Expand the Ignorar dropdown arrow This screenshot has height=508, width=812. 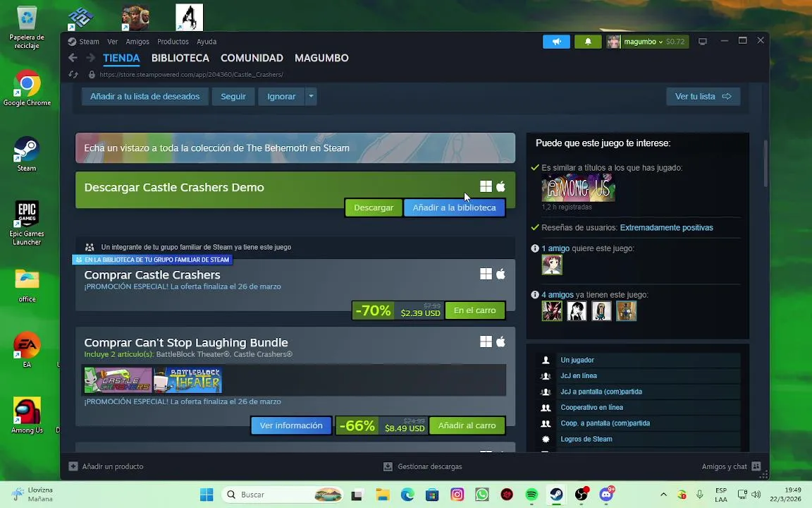point(311,97)
